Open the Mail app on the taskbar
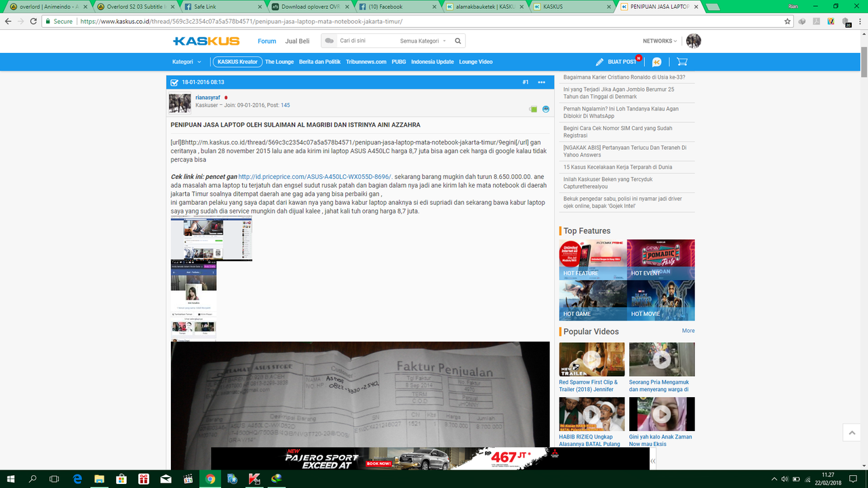868x488 pixels. click(166, 479)
